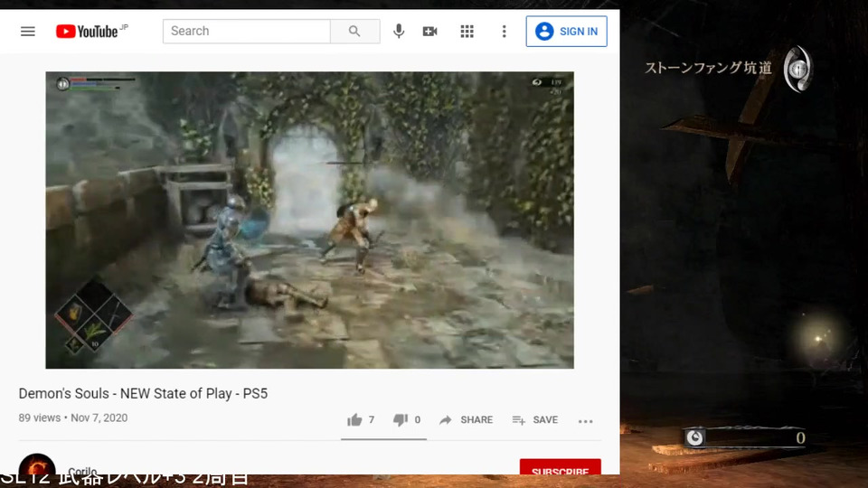Open the YouTube hamburger guide menu
Viewport: 868px width, 488px height.
click(28, 32)
